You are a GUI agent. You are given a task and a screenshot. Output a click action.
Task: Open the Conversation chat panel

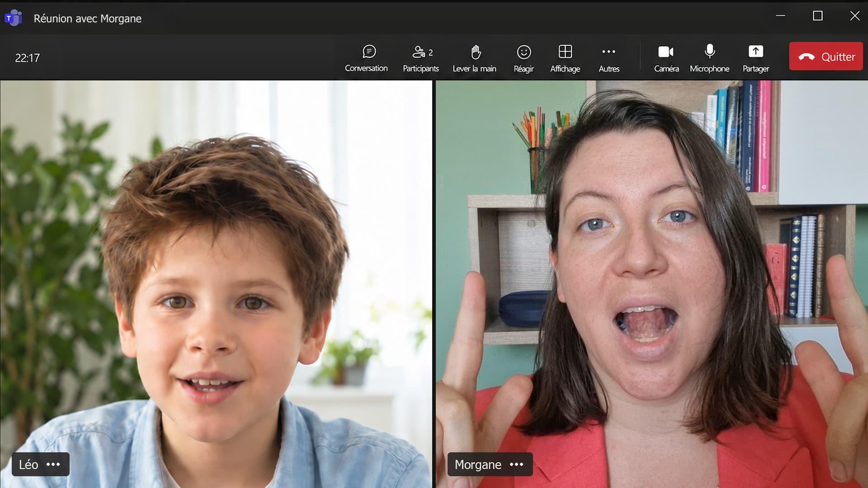click(366, 58)
